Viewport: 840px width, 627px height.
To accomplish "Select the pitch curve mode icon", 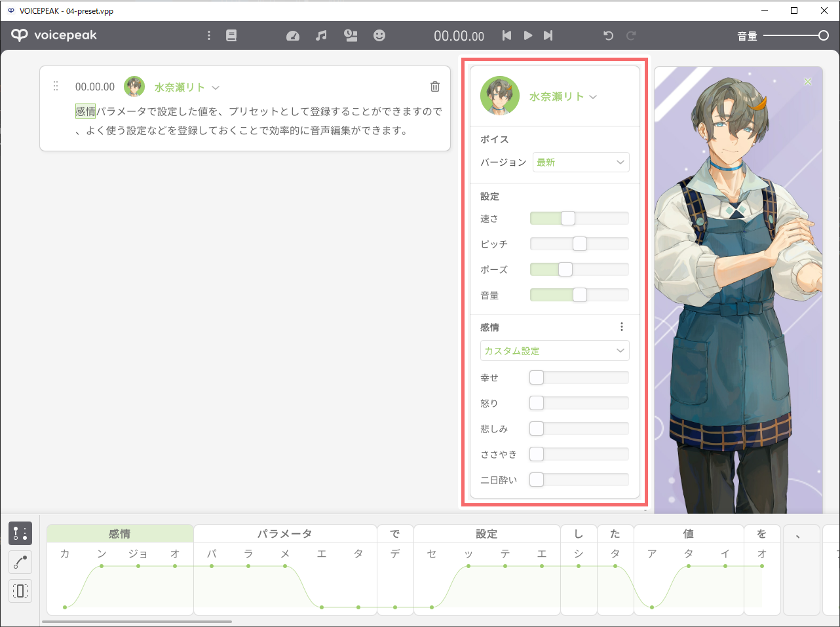I will [x=20, y=562].
